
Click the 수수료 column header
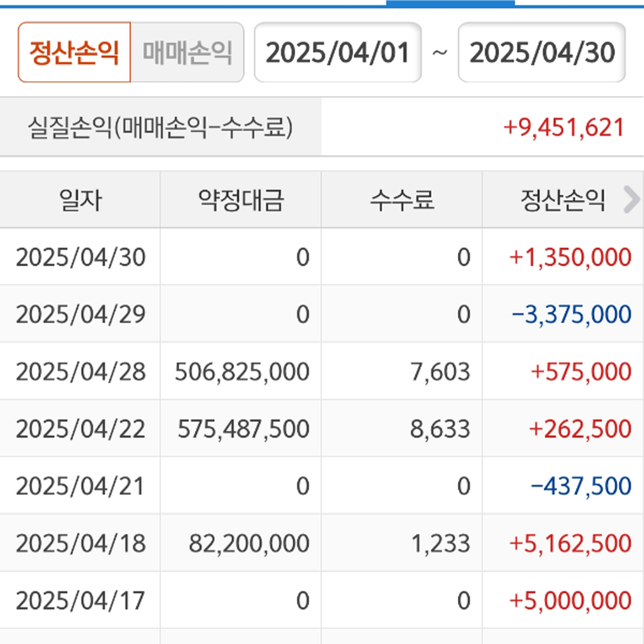pyautogui.click(x=402, y=201)
